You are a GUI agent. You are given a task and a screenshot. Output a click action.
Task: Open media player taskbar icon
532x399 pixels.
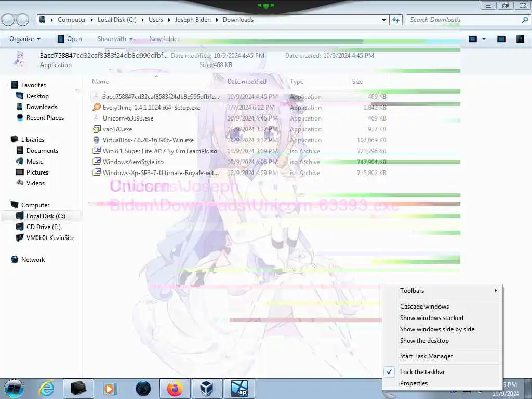coord(110,389)
